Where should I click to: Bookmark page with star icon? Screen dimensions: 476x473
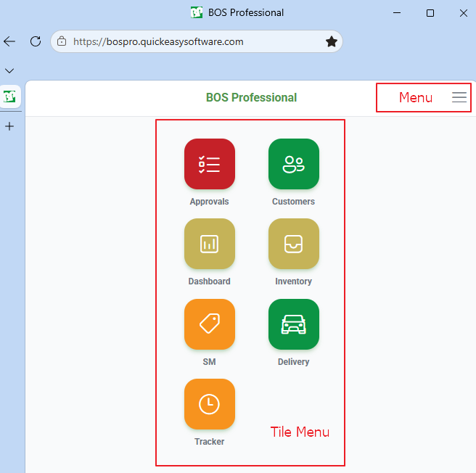point(331,41)
